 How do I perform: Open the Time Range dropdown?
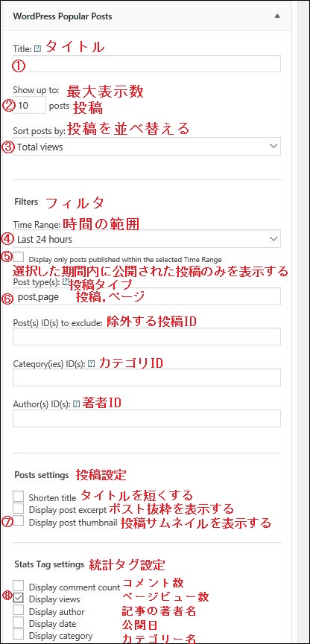click(x=147, y=239)
